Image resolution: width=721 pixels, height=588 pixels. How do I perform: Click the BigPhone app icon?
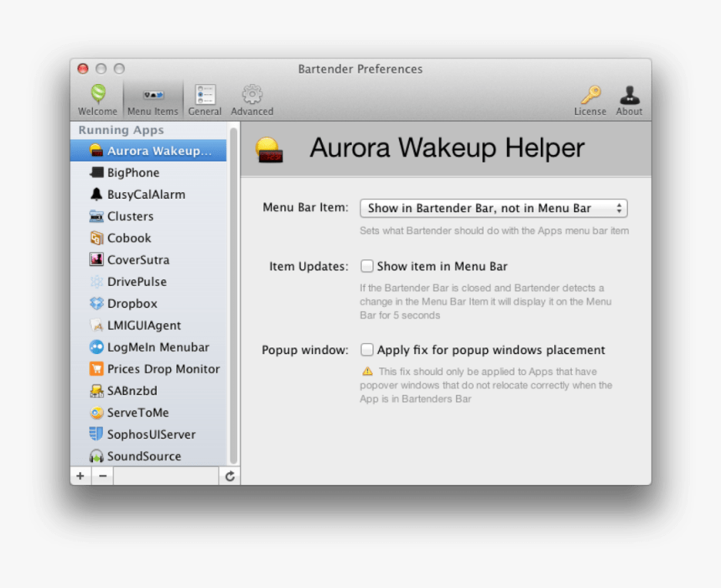(96, 173)
